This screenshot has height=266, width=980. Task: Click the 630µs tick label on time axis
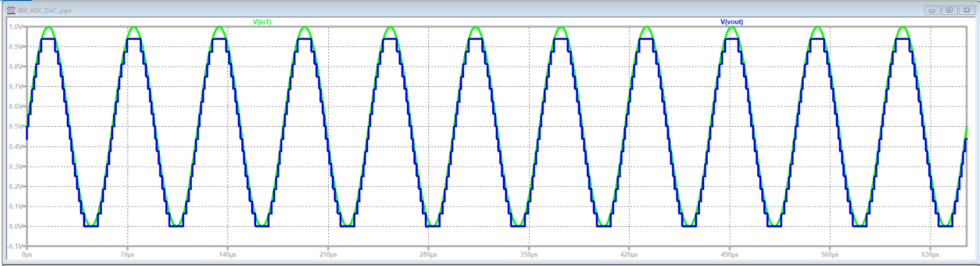click(x=930, y=255)
